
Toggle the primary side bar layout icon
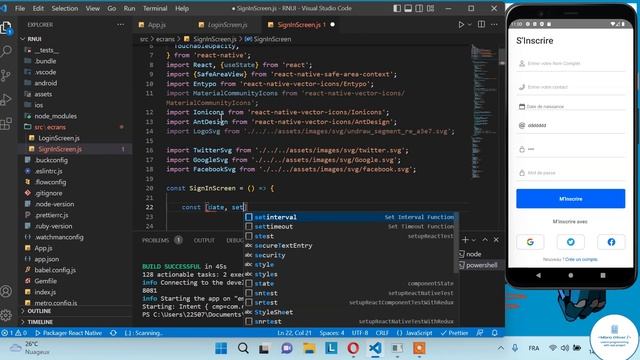pyautogui.click(x=397, y=8)
